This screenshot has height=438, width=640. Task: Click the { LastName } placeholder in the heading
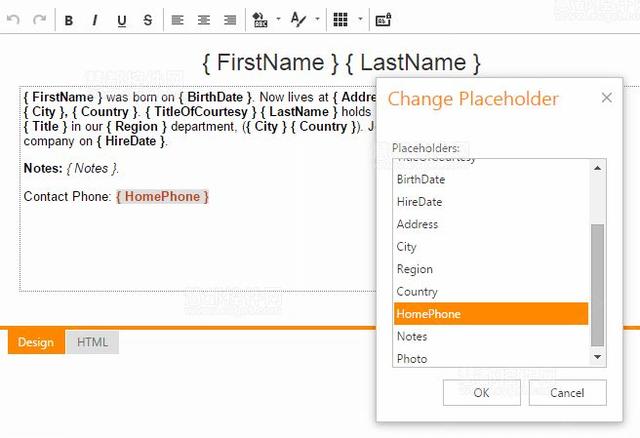(x=413, y=62)
